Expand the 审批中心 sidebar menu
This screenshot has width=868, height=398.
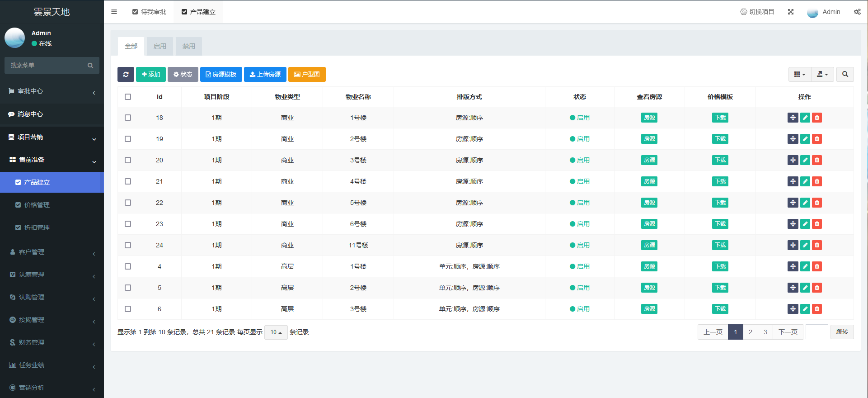[x=52, y=91]
